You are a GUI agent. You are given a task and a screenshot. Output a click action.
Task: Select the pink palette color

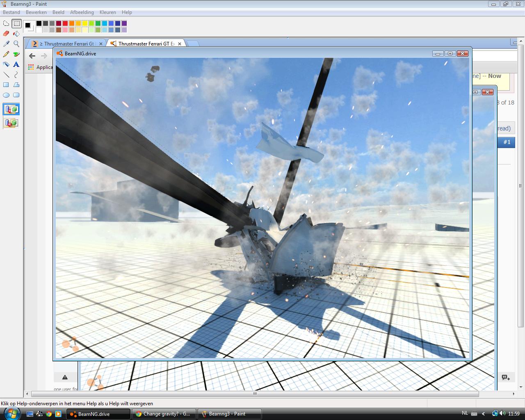pyautogui.click(x=65, y=30)
